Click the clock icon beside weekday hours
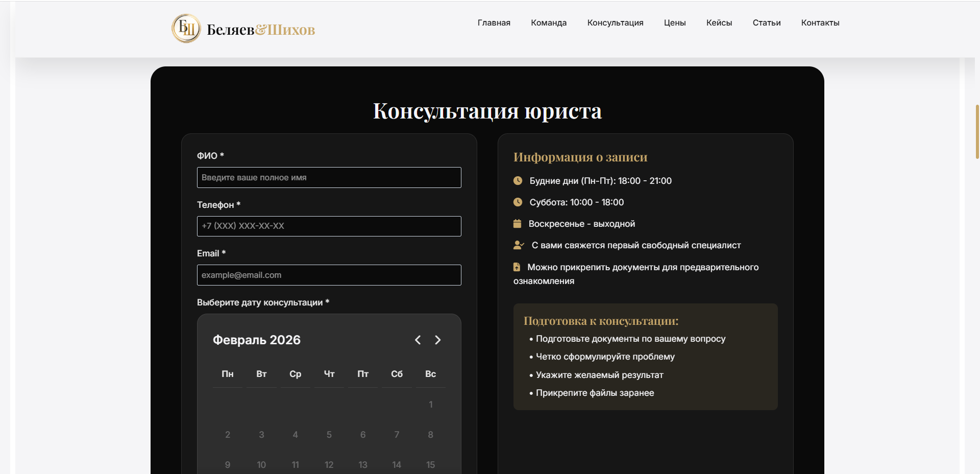980x474 pixels. click(x=518, y=180)
